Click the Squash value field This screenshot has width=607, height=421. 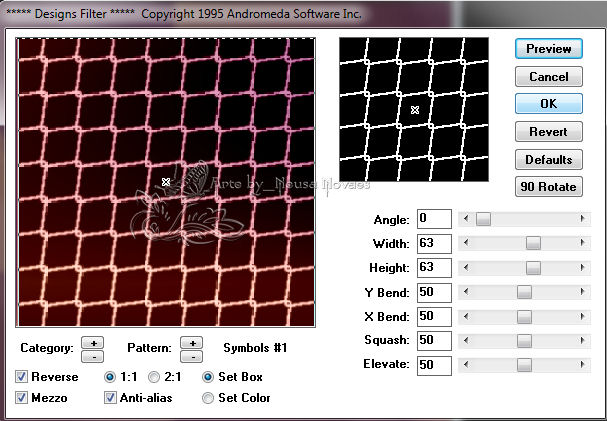[434, 341]
